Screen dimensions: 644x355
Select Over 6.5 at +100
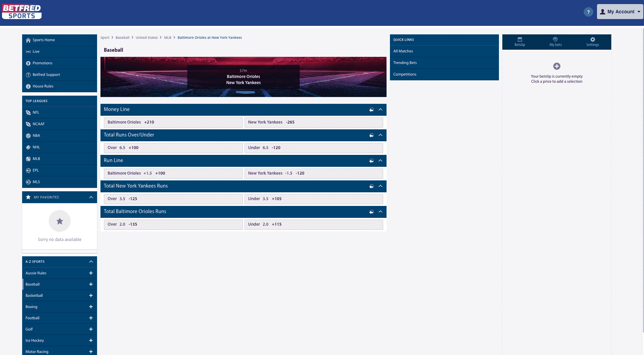point(173,148)
